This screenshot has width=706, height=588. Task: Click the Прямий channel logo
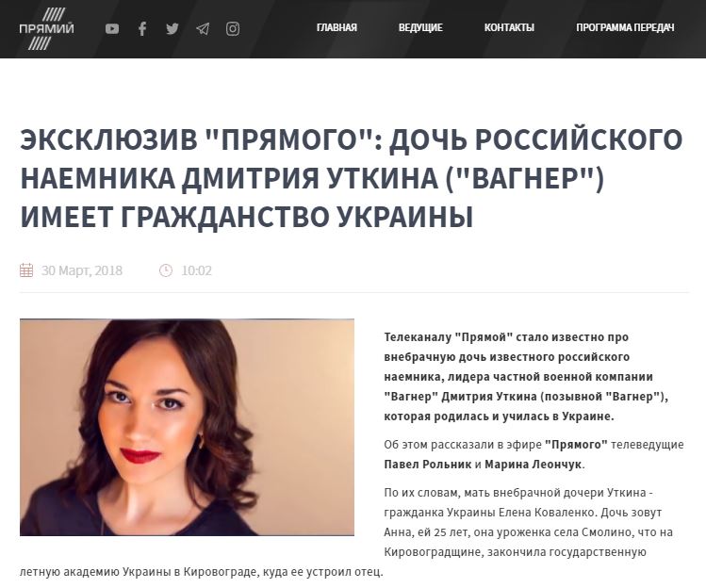coord(46,29)
